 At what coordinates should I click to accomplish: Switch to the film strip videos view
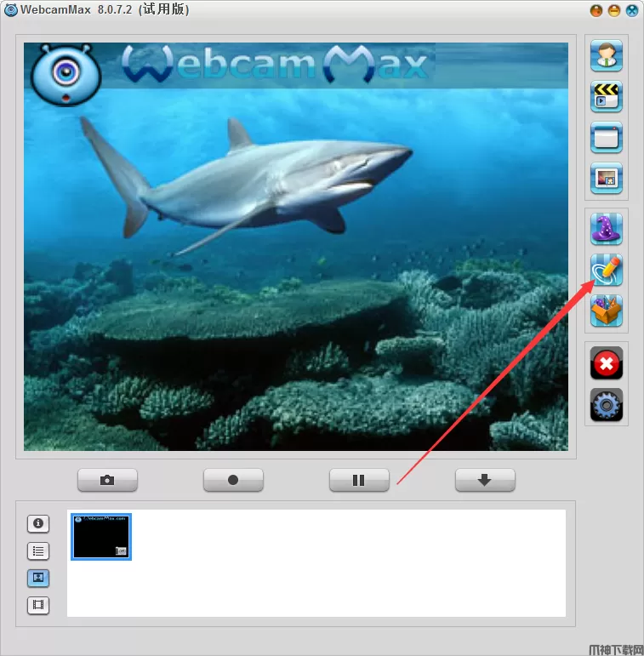(38, 606)
